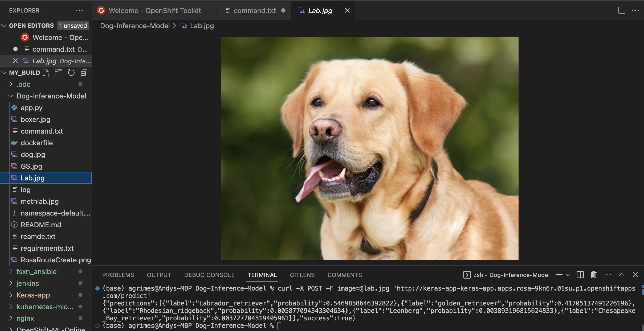Open Dog-Inference-Model from the breadcrumb
Viewport: 644px width, 331px height.
(x=135, y=26)
